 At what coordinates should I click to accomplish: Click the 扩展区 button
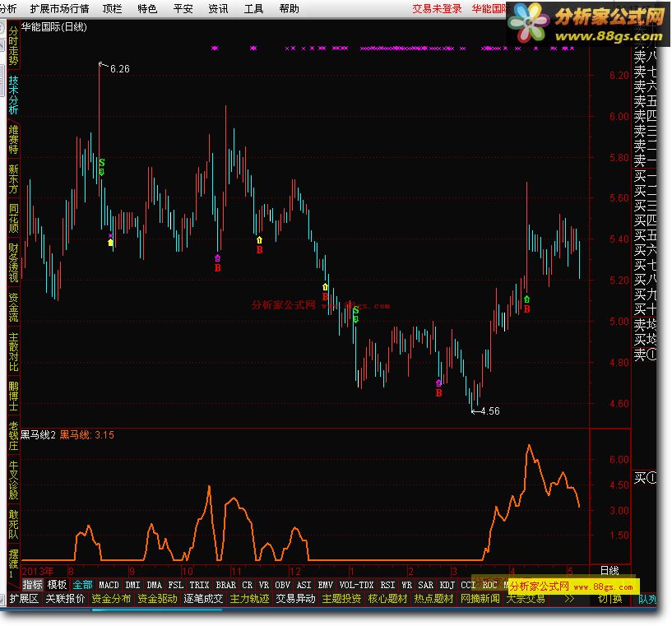[24, 599]
